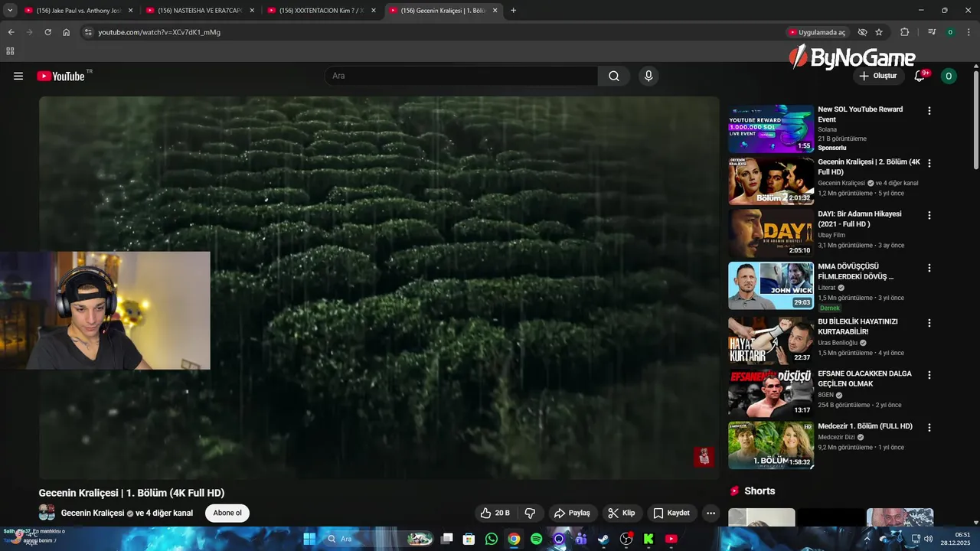Open options for MMA DÖVÜŞÇÜSÜ video
The width and height of the screenshot is (980, 551).
(x=929, y=269)
